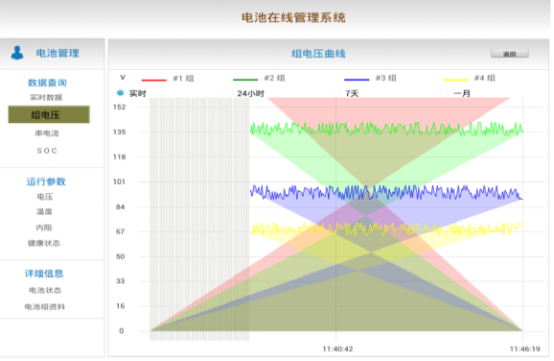Click the green #2 组 legend line
Viewport: 554px width, 361px height.
246,80
